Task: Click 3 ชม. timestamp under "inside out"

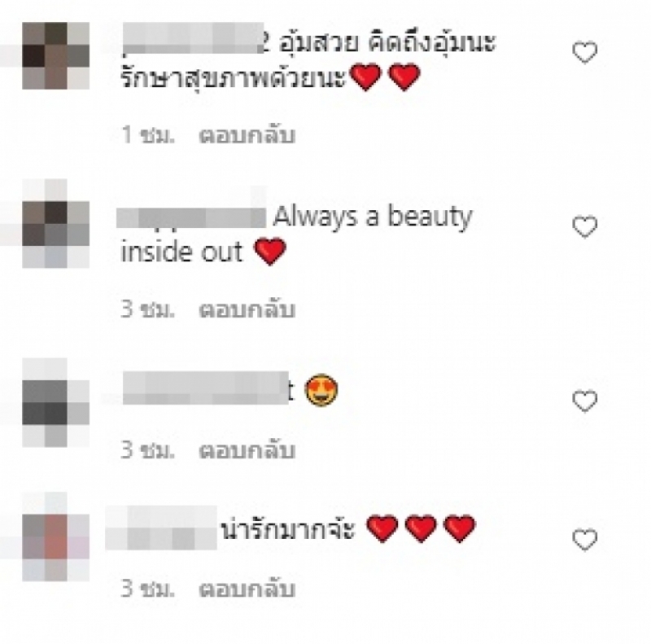Action: [148, 310]
